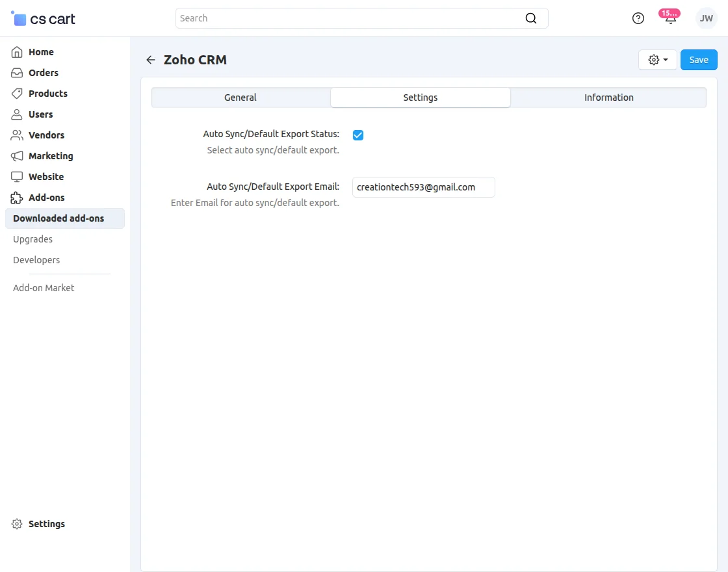Screen dimensions: 728x572
Task: Click the Marketing megaphone icon
Action: 17,156
